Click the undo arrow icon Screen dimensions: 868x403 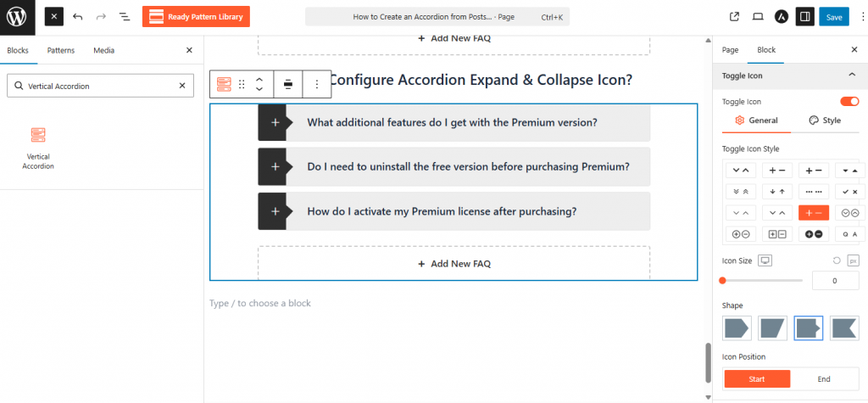click(x=78, y=17)
